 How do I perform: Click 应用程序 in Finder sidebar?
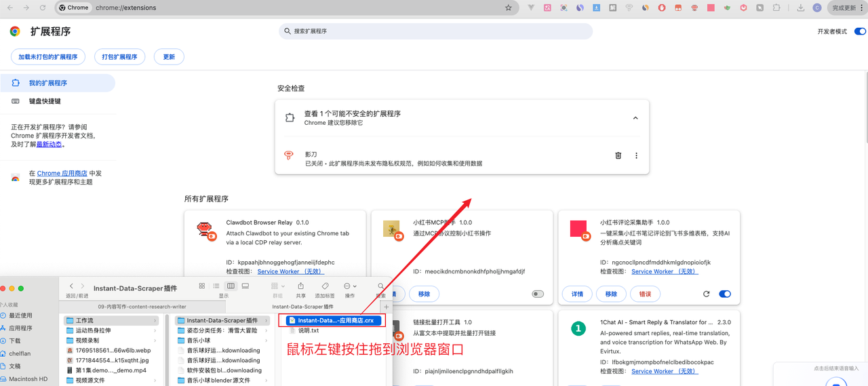(20, 328)
